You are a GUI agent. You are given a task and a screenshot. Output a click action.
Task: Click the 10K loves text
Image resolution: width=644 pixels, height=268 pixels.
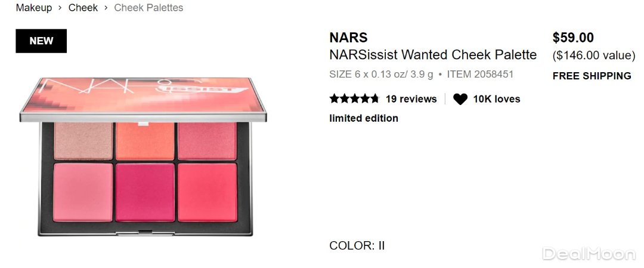coord(497,99)
